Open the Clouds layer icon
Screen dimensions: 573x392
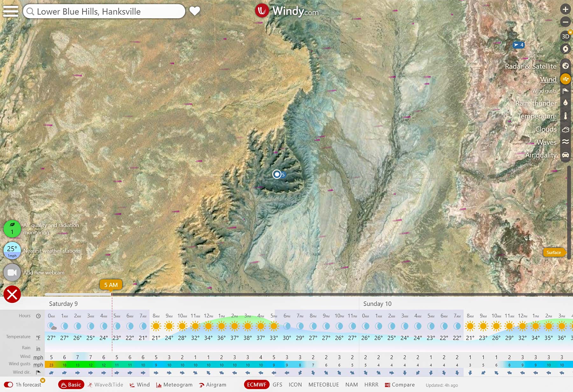click(x=565, y=129)
